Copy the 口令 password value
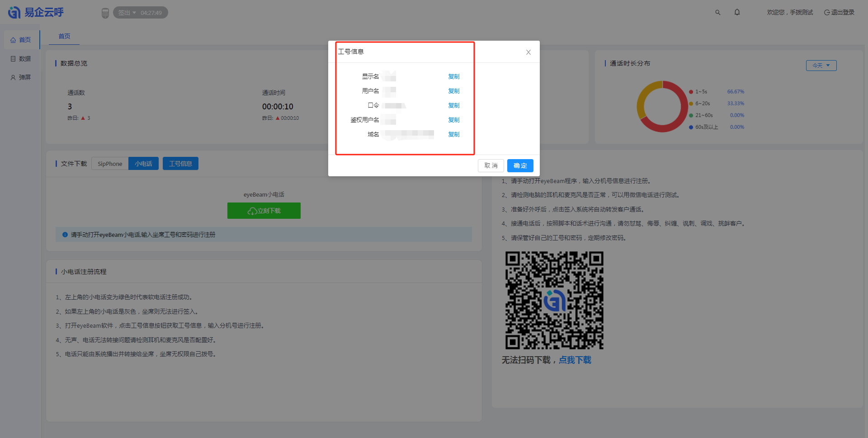This screenshot has height=438, width=868. (x=453, y=106)
